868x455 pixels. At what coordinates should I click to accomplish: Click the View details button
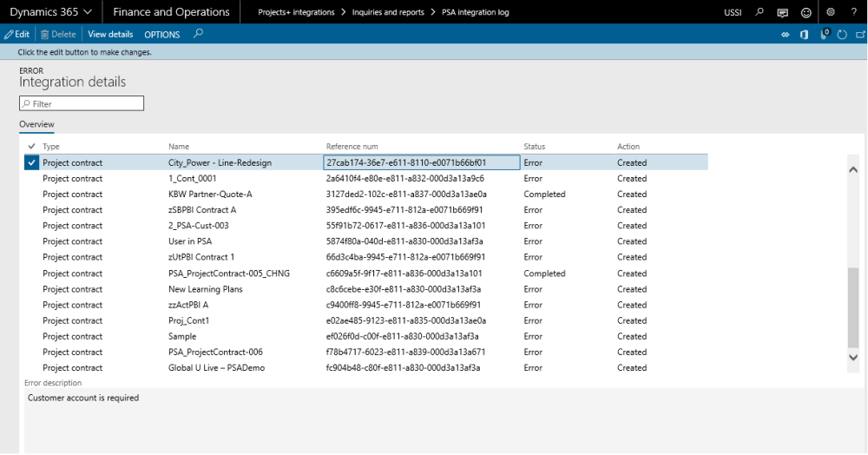(x=110, y=34)
